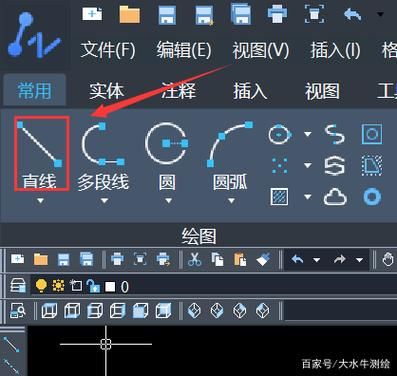Image resolution: width=397 pixels, height=376 pixels.
Task: Open dropdown arrow next to Hatch tool
Action: 308,197
